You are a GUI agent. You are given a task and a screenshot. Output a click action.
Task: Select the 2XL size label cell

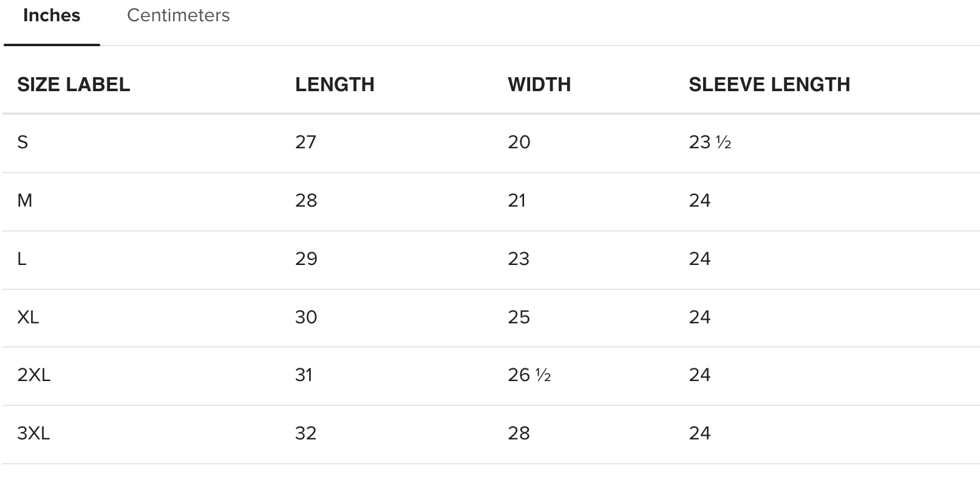click(x=34, y=375)
